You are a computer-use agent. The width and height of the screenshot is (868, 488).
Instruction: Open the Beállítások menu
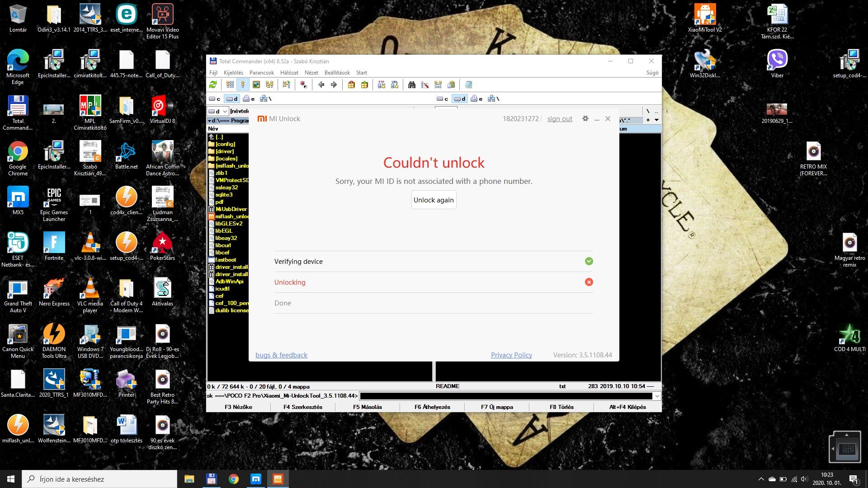coord(337,72)
